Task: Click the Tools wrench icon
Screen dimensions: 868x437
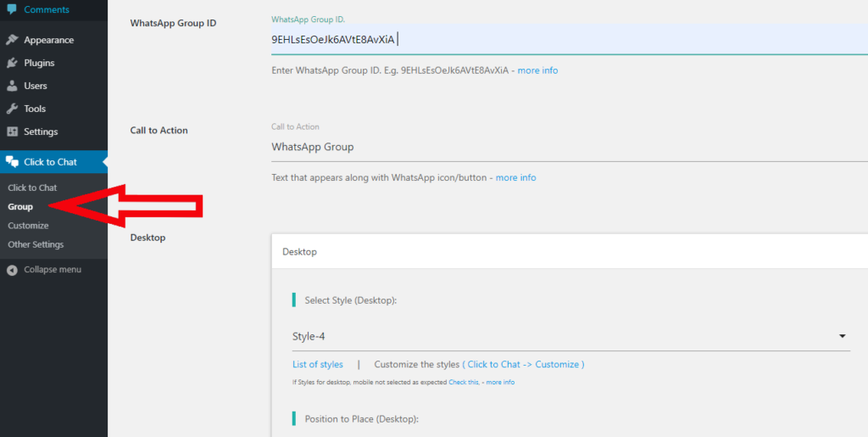Action: point(12,109)
